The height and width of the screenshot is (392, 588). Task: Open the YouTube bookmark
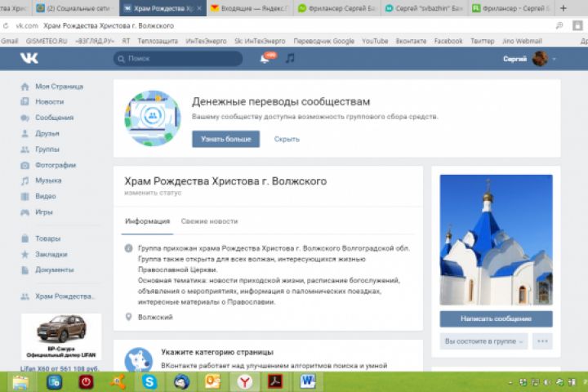point(375,42)
